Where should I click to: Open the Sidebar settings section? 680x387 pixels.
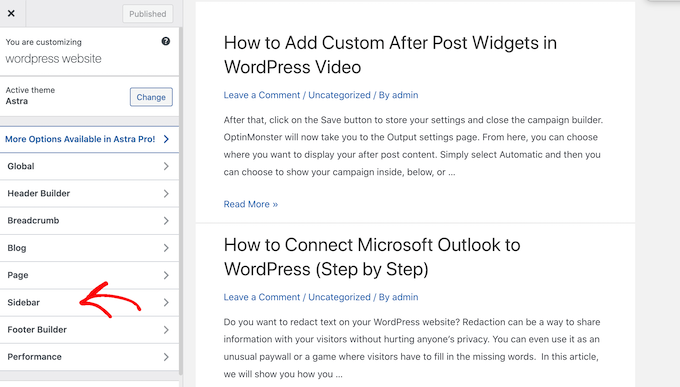pyautogui.click(x=89, y=302)
